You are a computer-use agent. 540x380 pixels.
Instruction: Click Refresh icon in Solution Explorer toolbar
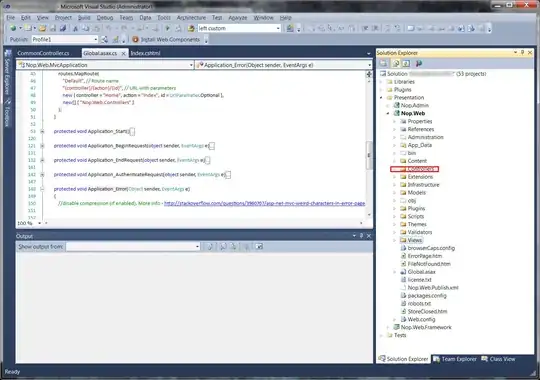(406, 63)
